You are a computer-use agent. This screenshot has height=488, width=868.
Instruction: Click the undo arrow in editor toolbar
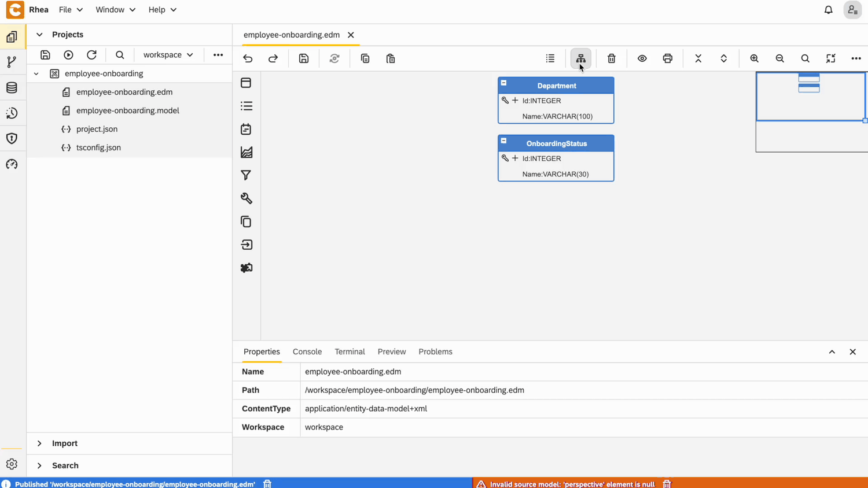tap(248, 58)
